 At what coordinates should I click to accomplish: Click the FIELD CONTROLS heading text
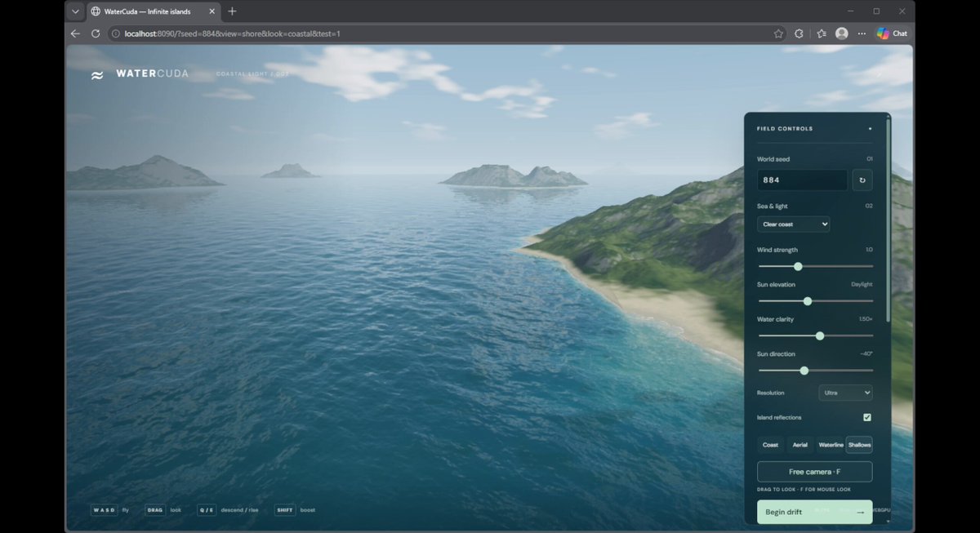[x=785, y=129]
